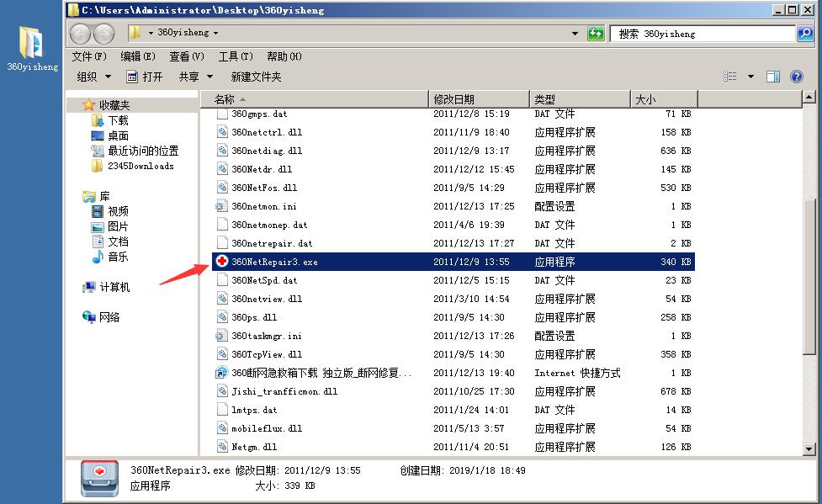Select the 360NetRepair3.exe red cross icon
This screenshot has width=822, height=504.
pyautogui.click(x=222, y=261)
